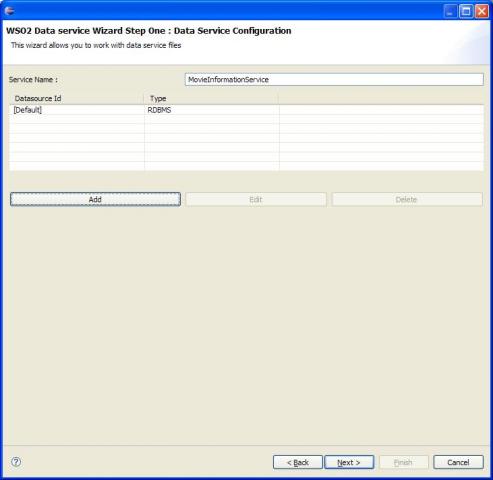This screenshot has width=493, height=480.
Task: Close the wizard window
Action: click(482, 11)
